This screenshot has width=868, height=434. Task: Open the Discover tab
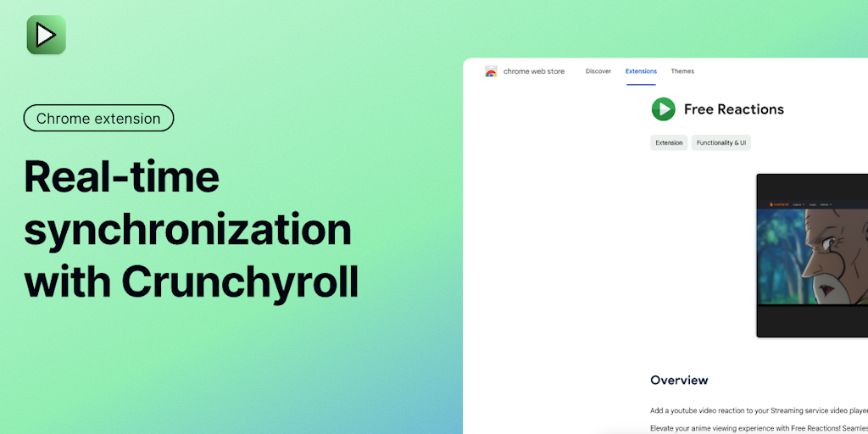[x=598, y=71]
